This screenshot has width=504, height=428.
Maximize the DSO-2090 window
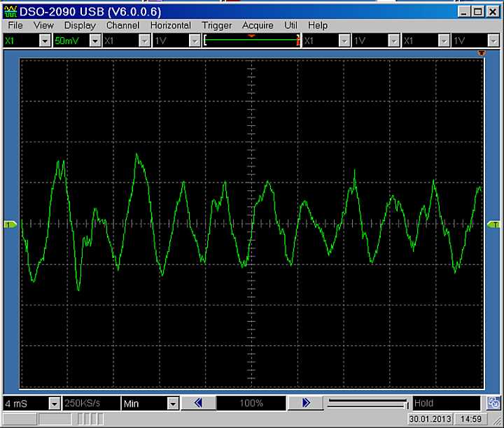pos(477,11)
